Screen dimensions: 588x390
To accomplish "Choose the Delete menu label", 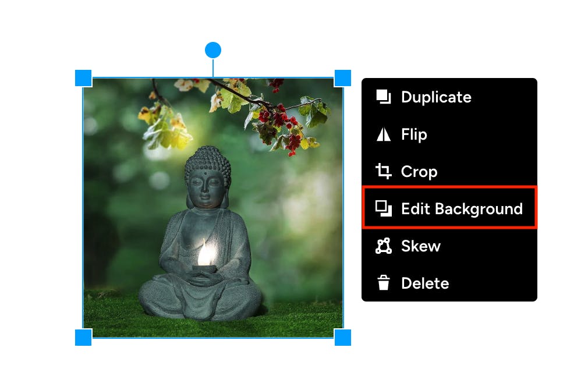I will coord(425,283).
